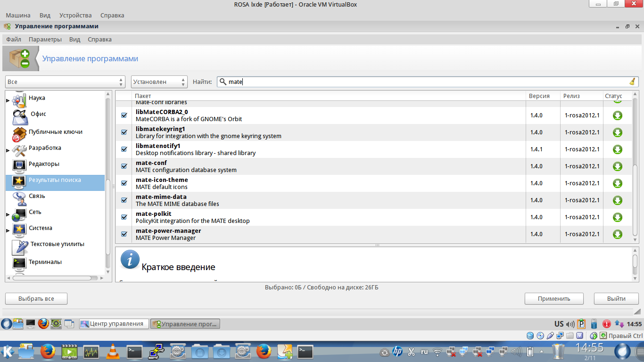This screenshot has width=644, height=362.
Task: Click the guest panel volume speaker icon
Action: tap(570, 324)
